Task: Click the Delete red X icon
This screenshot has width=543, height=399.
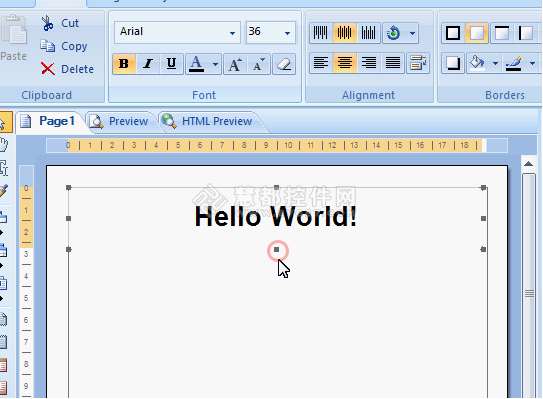Action: (47, 69)
